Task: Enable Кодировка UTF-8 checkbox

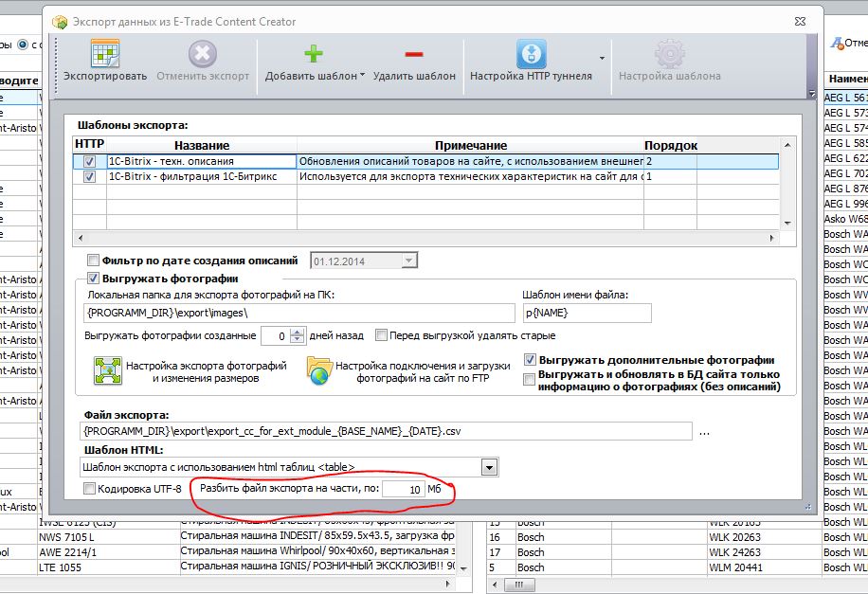Action: 89,488
